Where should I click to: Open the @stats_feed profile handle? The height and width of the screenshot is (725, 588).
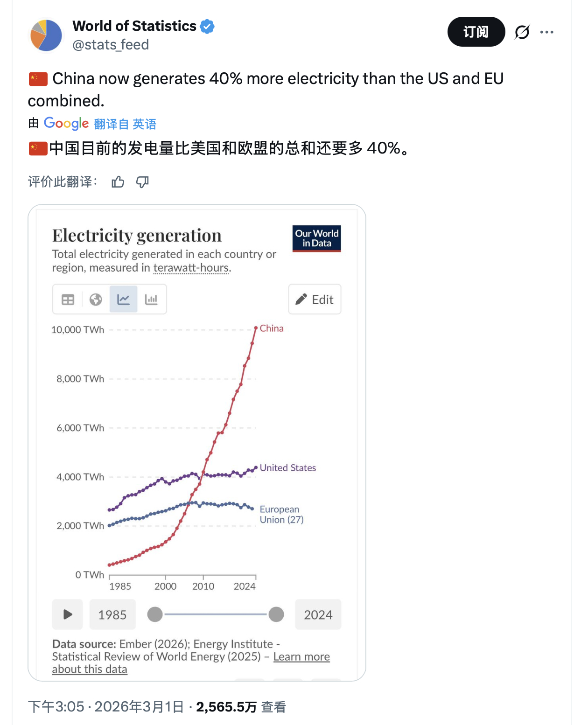tap(110, 45)
